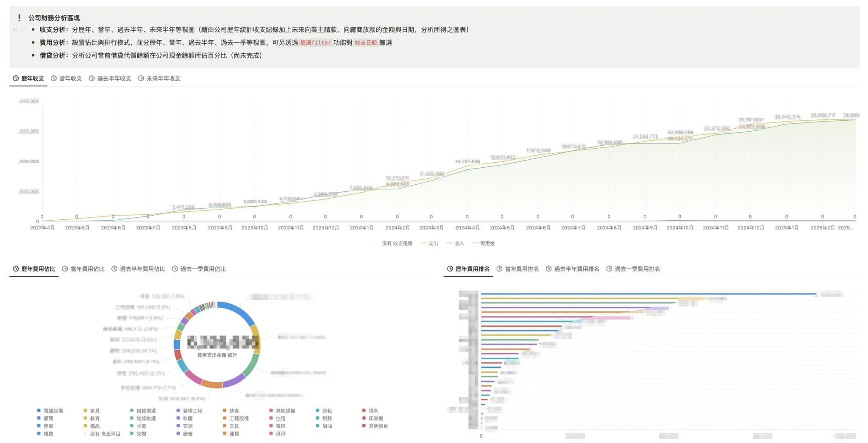Toggle the 零用金 series in line chart legend

click(484, 244)
